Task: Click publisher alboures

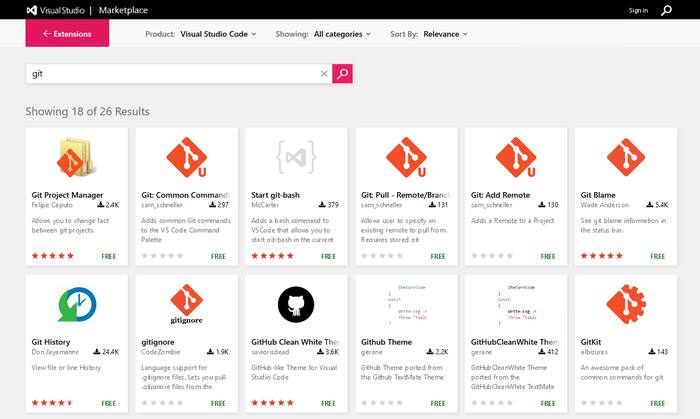Action: 594,352
